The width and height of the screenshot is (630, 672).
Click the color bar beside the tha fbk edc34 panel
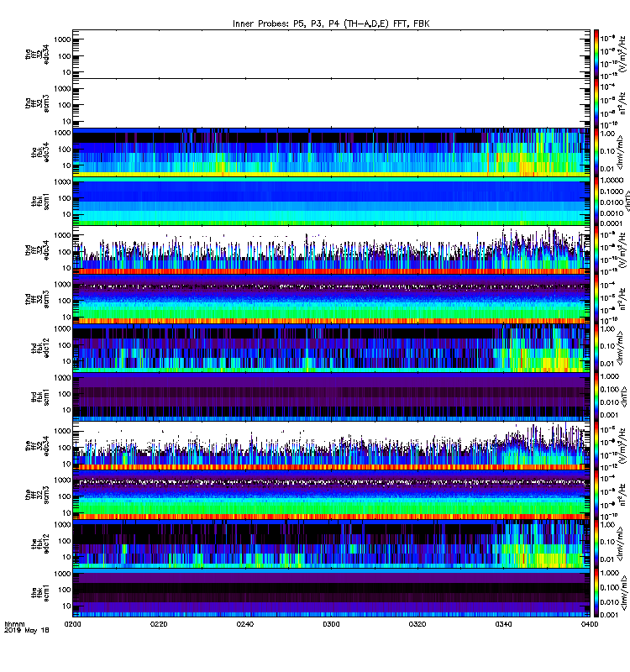(596, 152)
